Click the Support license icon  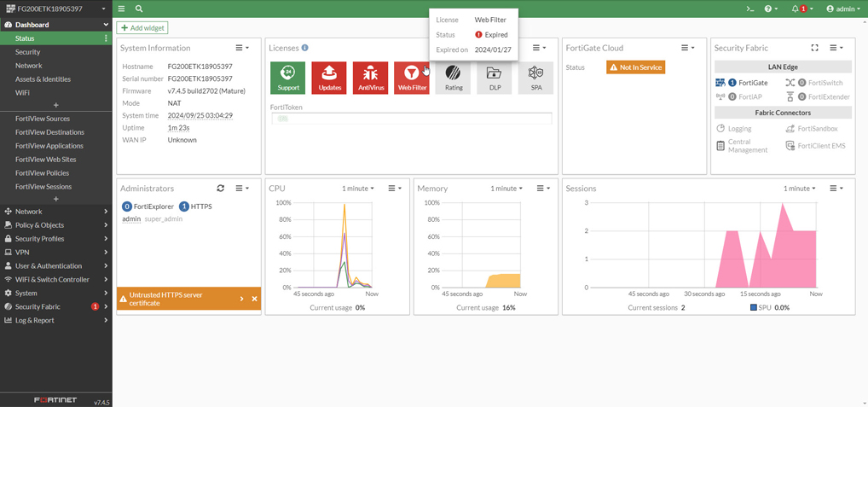[288, 78]
